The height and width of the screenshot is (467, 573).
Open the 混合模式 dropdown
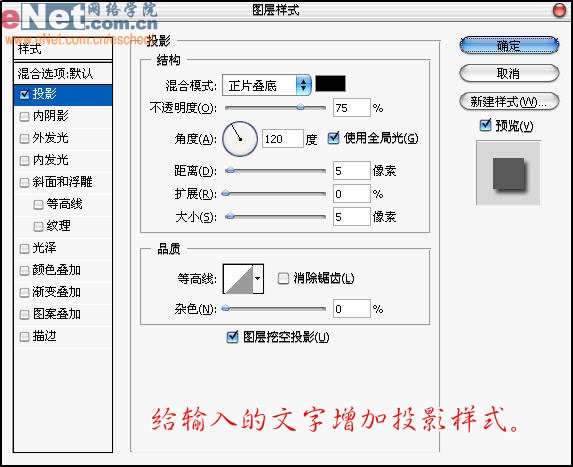click(x=267, y=86)
